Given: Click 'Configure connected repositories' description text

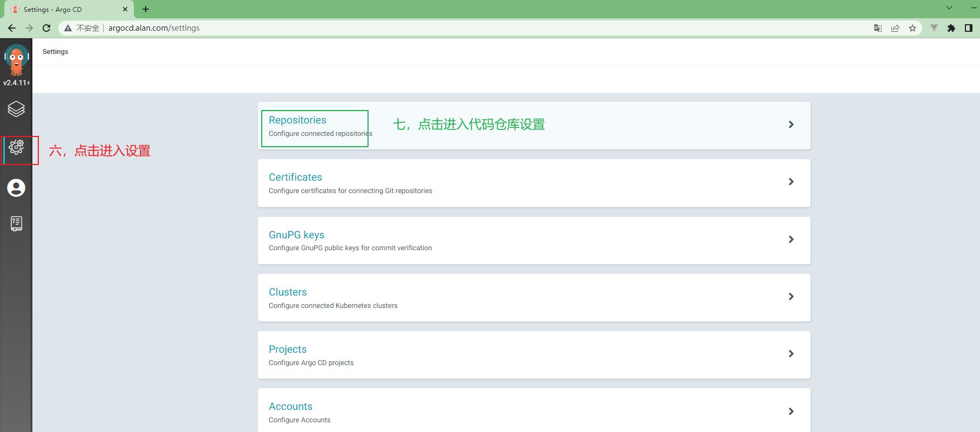Looking at the screenshot, I should (x=321, y=134).
